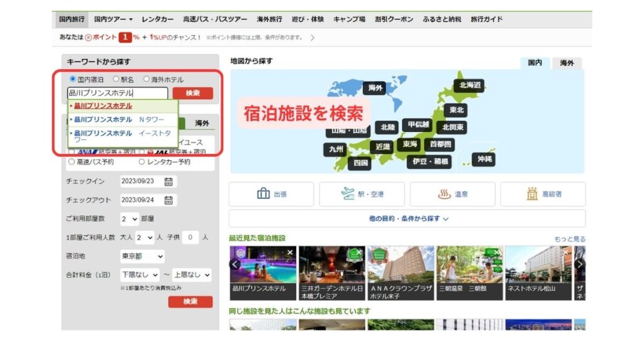
Task: Expand 他の目的・条件から探す section
Action: tap(408, 219)
